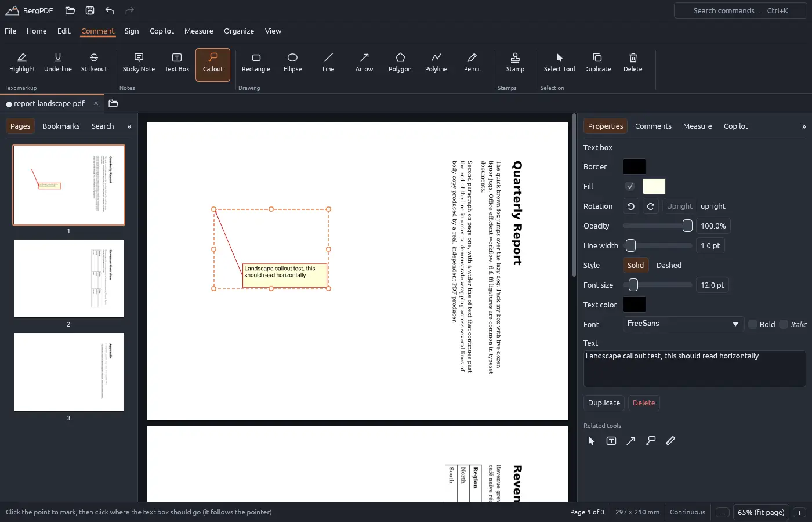The image size is (812, 522).
Task: Switch line style to Dashed
Action: click(x=669, y=266)
